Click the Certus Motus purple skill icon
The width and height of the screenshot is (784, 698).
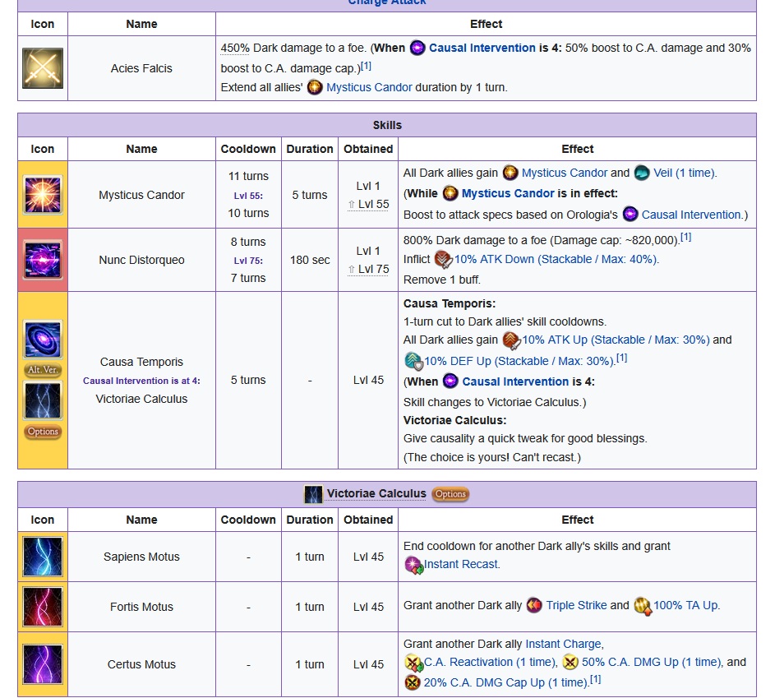click(43, 664)
